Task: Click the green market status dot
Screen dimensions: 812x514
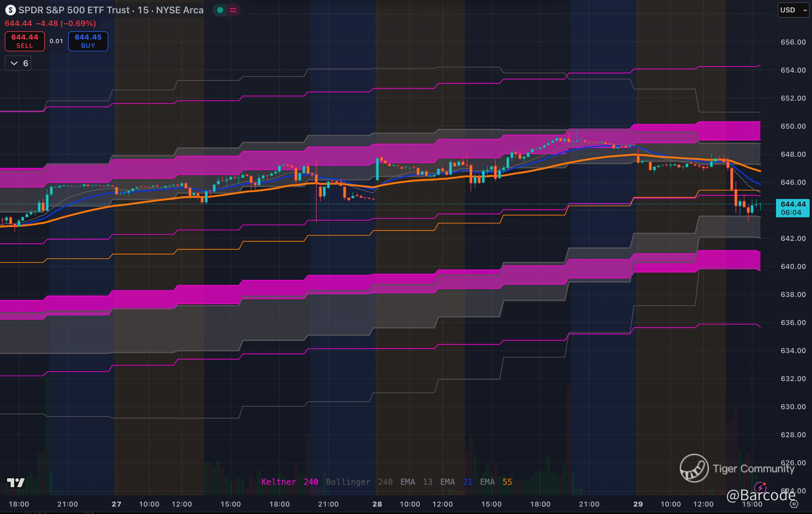Action: click(220, 10)
